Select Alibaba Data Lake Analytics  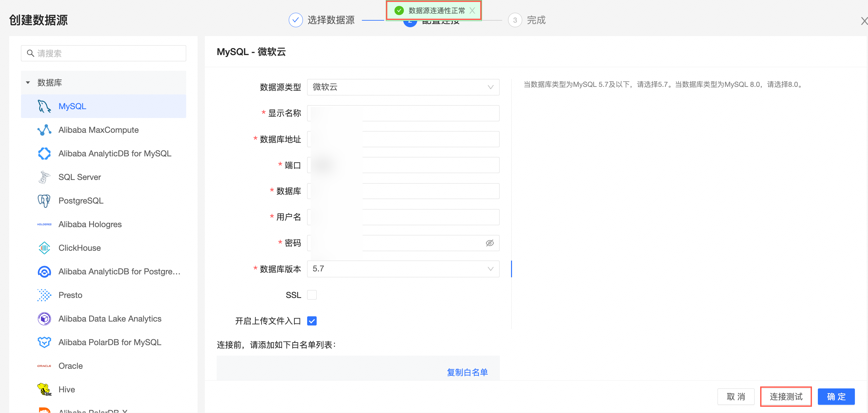103,319
